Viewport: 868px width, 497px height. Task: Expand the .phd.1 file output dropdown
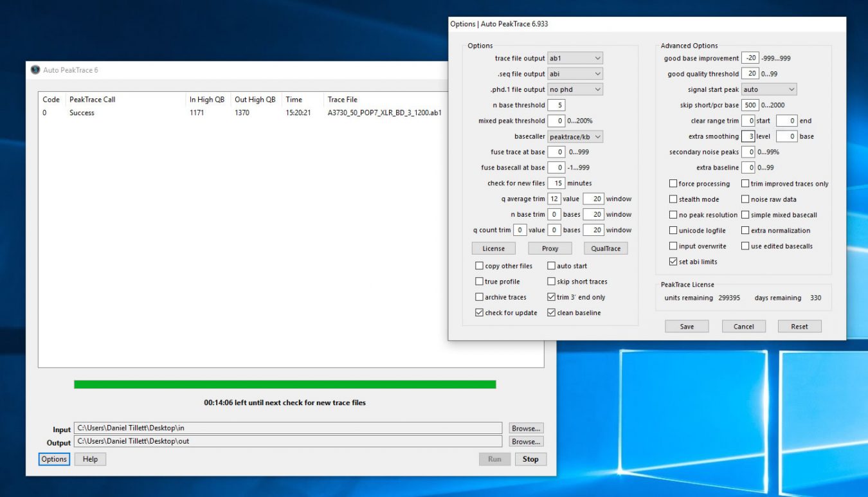[x=575, y=89]
